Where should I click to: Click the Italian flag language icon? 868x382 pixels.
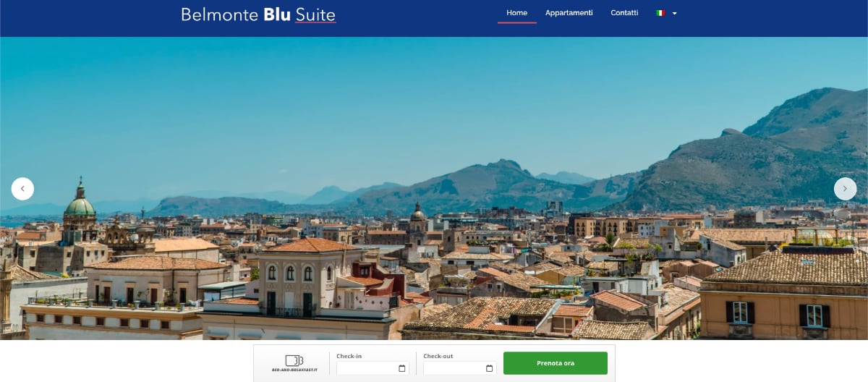click(660, 13)
